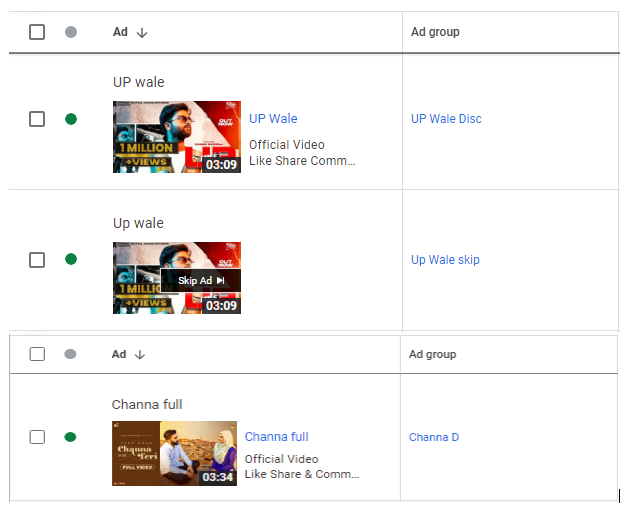Tick the select-all checkbox in top header
Image resolution: width=626 pixels, height=514 pixels.
pos(37,32)
